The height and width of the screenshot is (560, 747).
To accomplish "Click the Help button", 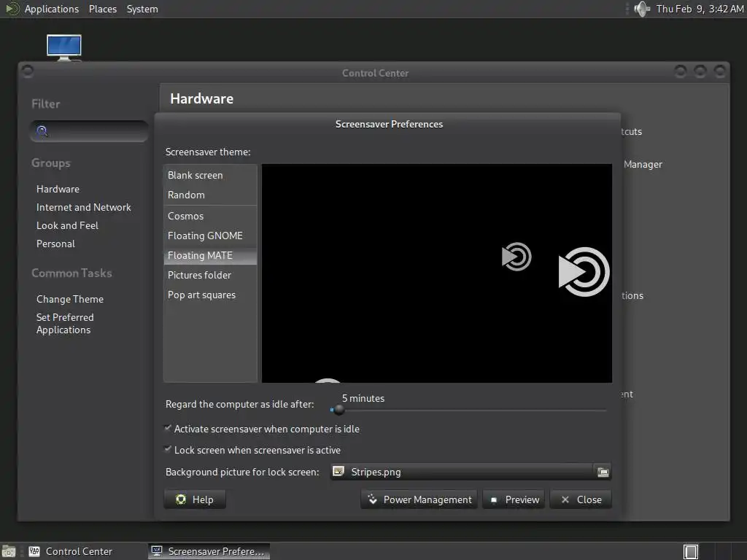I will [x=195, y=499].
